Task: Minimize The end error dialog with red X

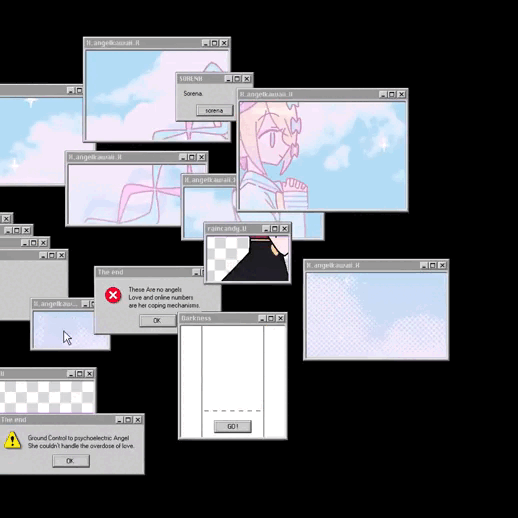Action: point(196,272)
